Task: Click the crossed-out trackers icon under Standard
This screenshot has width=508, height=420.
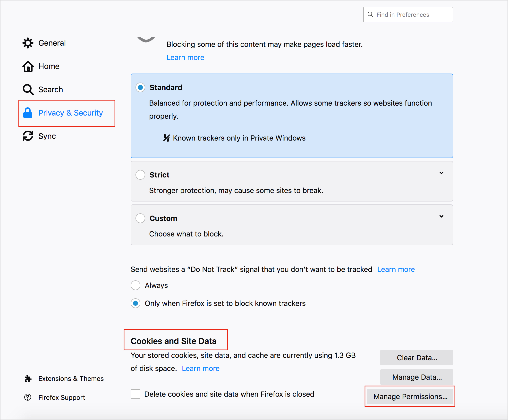Action: coord(166,138)
